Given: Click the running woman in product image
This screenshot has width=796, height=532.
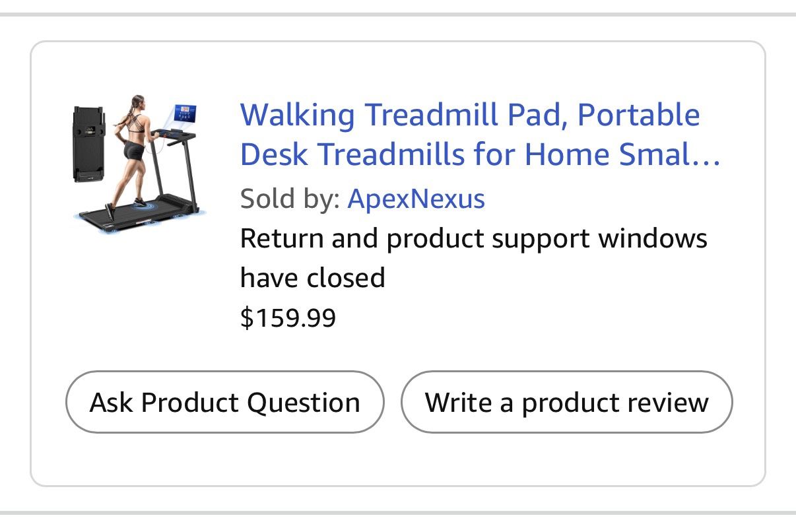Looking at the screenshot, I should pos(133,149).
